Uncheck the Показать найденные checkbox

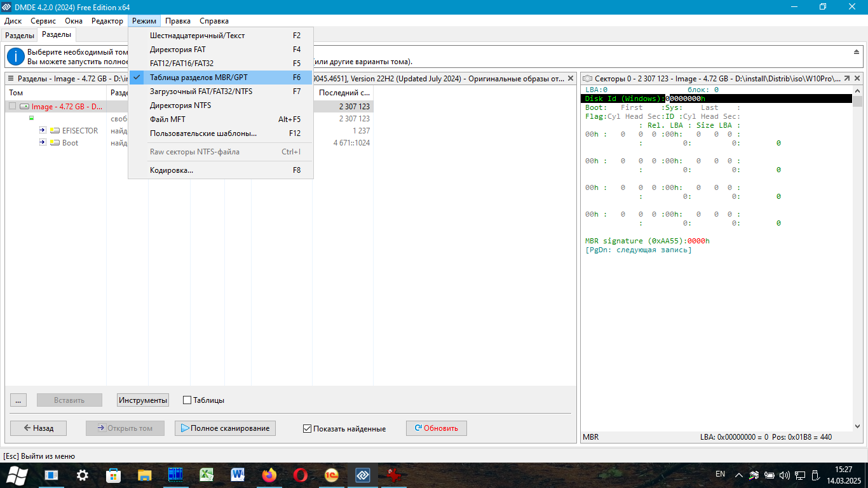(308, 429)
